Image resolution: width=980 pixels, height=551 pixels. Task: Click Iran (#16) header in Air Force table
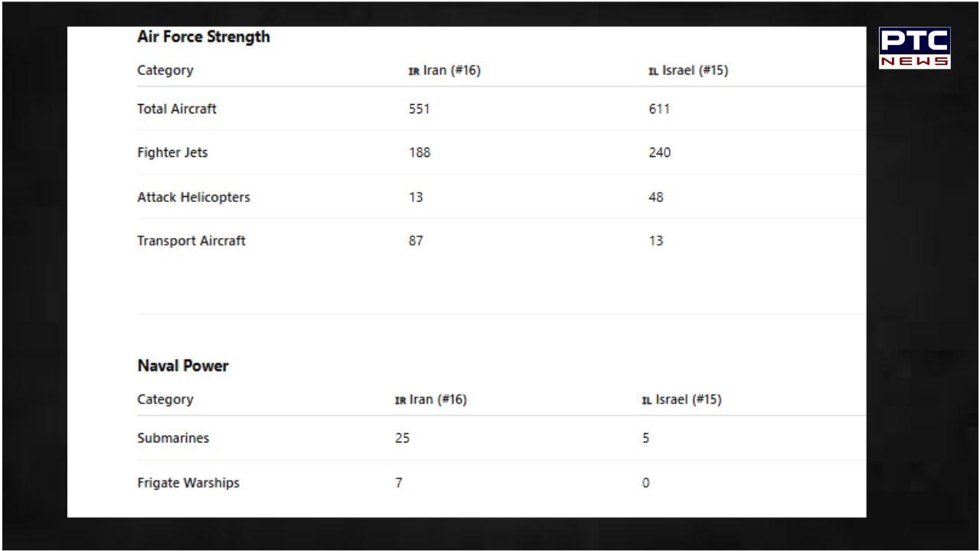[x=452, y=70]
